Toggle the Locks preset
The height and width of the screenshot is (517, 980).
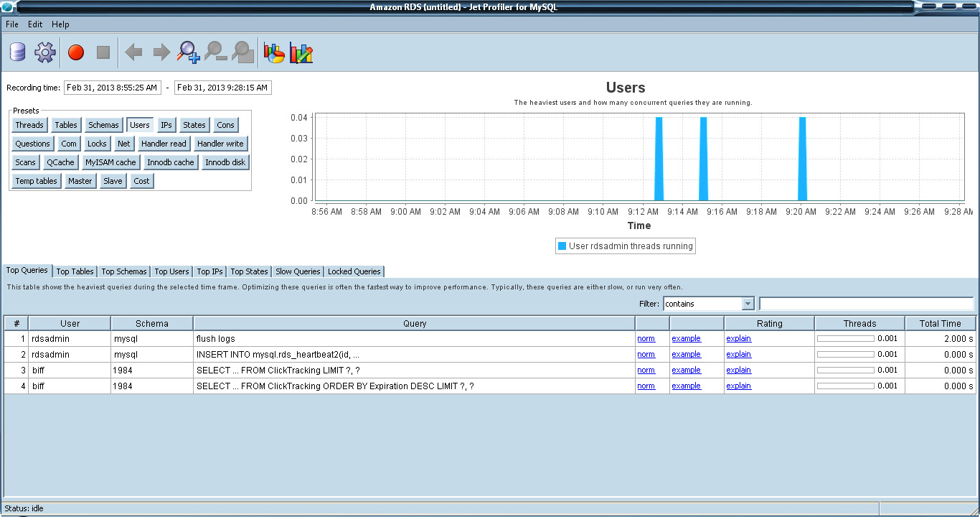point(97,144)
